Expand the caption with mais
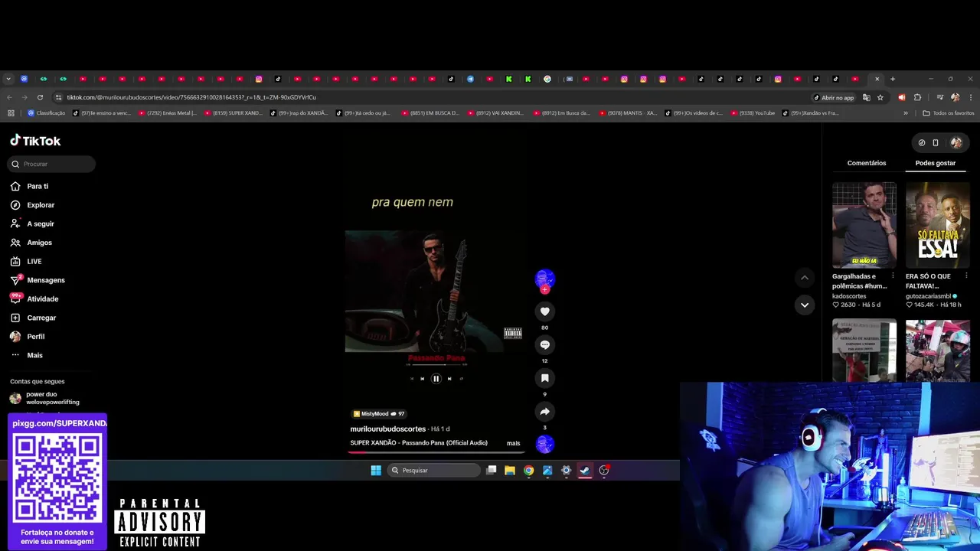This screenshot has width=980, height=551. 513,443
